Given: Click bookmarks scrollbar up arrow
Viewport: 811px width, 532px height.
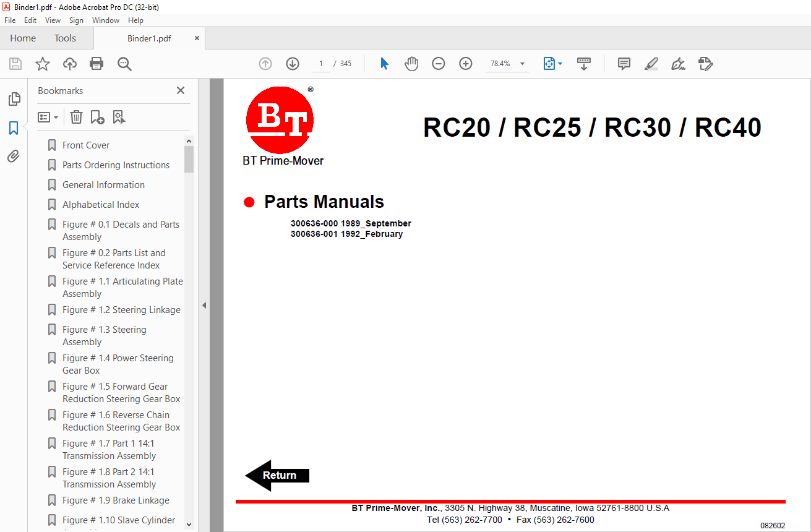Looking at the screenshot, I should (x=189, y=141).
